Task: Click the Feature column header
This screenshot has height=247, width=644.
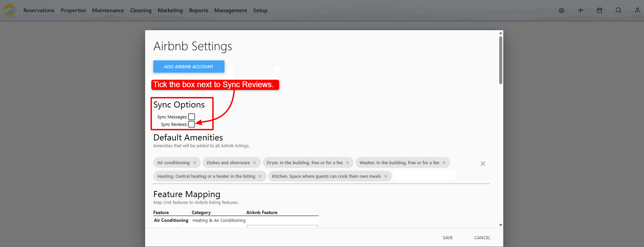Action: 161,212
